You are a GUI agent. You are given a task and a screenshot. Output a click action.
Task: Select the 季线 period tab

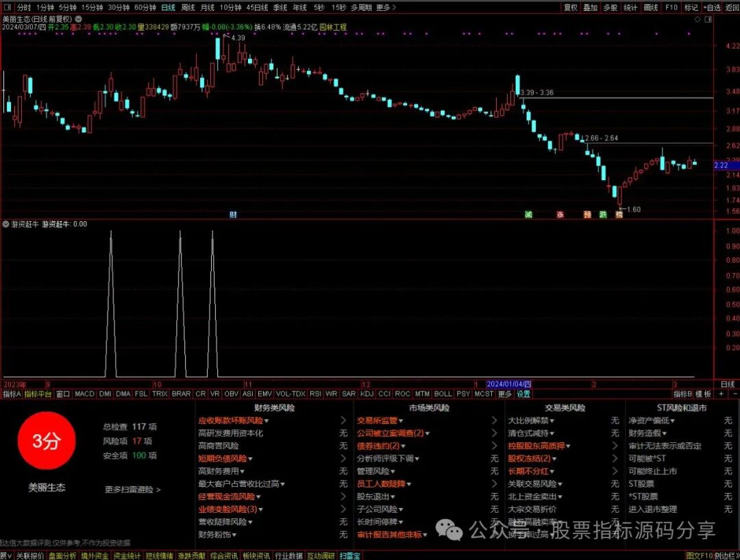280,8
